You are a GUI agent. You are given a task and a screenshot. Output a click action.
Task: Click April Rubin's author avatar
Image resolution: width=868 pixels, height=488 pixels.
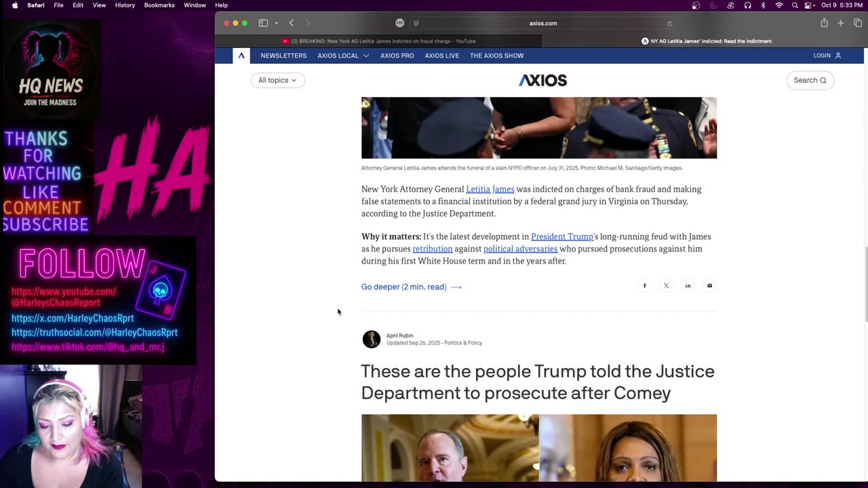pyautogui.click(x=371, y=339)
